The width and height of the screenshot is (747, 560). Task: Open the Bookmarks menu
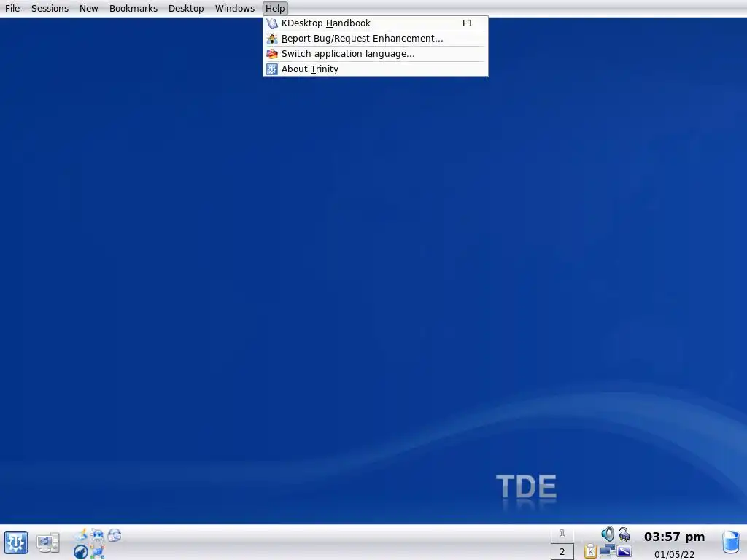click(x=133, y=9)
